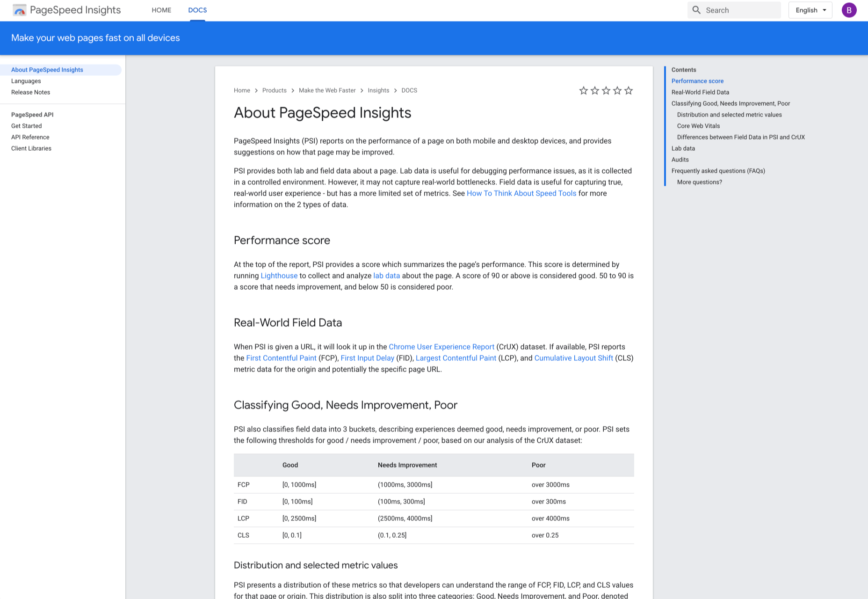Click into the Search field
The height and width of the screenshot is (599, 868).
[734, 10]
